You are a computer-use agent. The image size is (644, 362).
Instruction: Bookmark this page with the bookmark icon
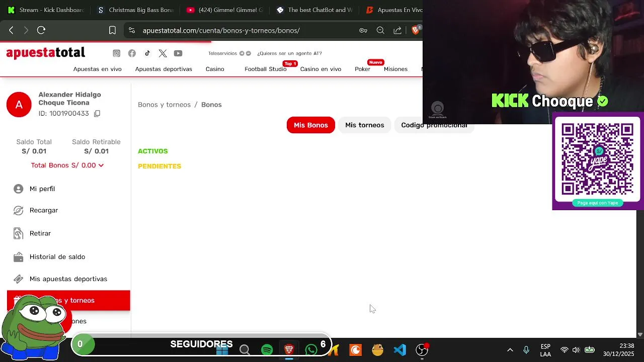[x=112, y=30]
